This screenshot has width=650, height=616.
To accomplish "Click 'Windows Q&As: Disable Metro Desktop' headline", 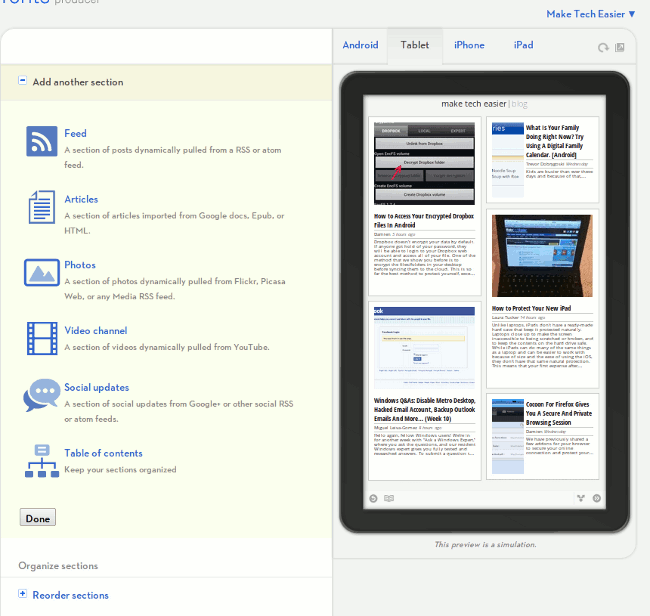I will pos(424,410).
